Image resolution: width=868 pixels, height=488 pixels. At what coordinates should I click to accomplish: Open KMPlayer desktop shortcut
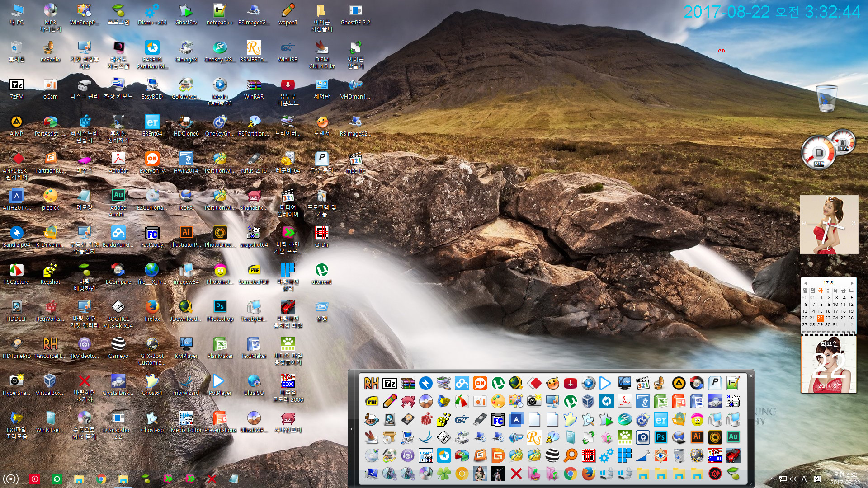pos(186,348)
